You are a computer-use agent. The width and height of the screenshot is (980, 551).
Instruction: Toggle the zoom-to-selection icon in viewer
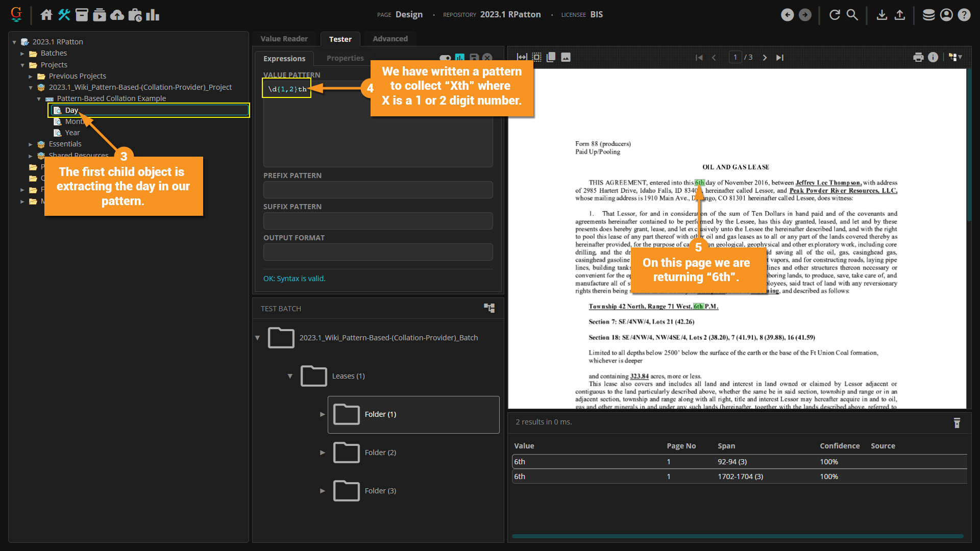[536, 57]
